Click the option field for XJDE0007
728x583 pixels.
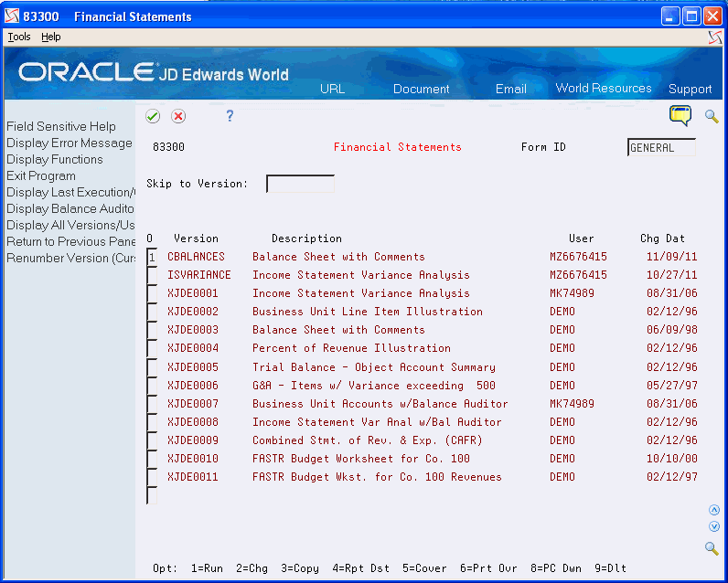[152, 404]
